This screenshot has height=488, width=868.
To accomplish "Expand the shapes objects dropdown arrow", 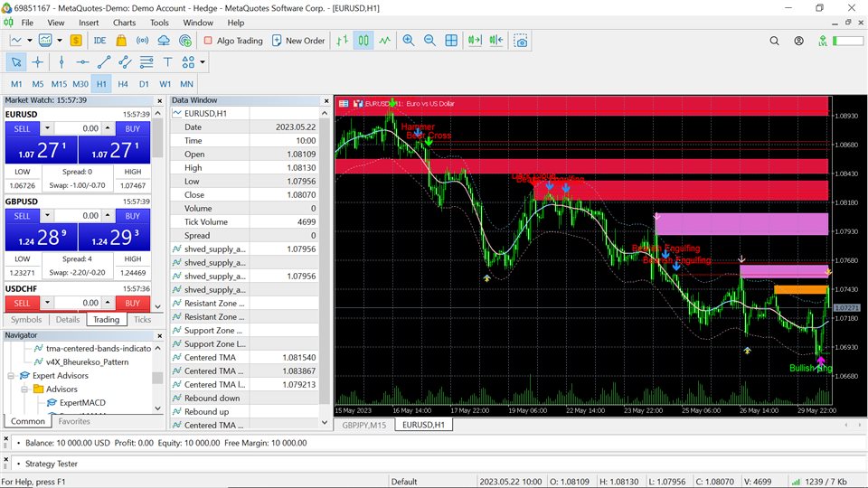I will [x=203, y=62].
